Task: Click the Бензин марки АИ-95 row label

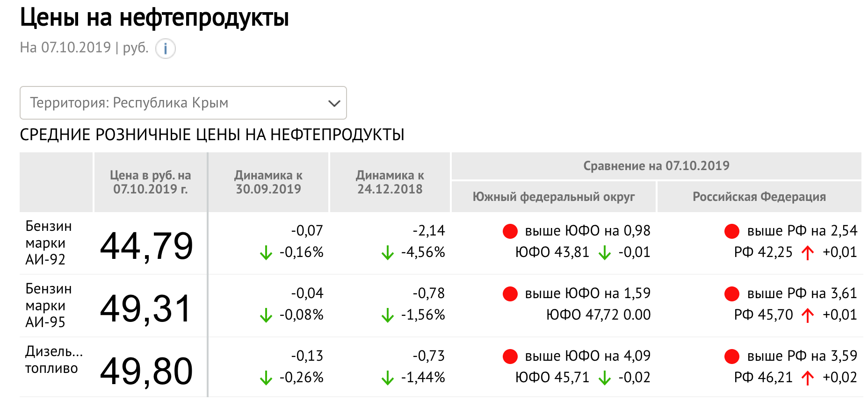Action: 49,305
